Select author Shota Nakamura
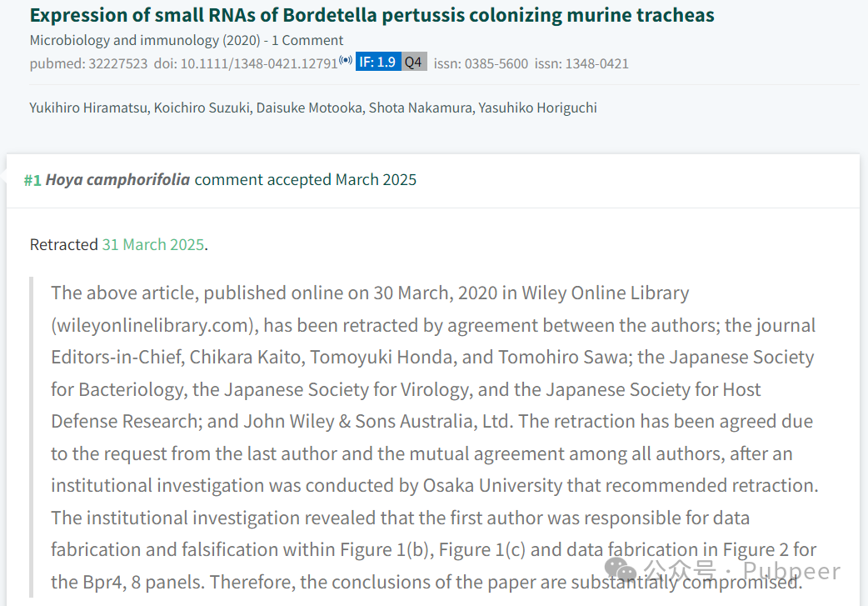This screenshot has height=606, width=868. pos(421,108)
